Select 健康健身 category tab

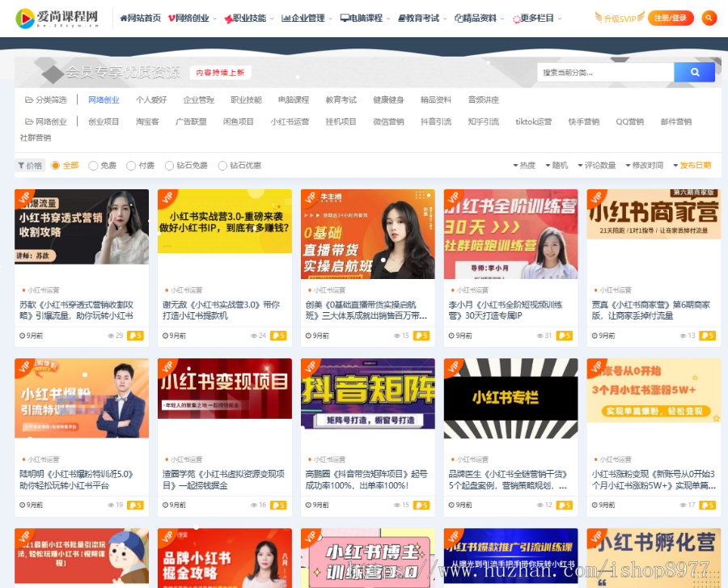388,99
